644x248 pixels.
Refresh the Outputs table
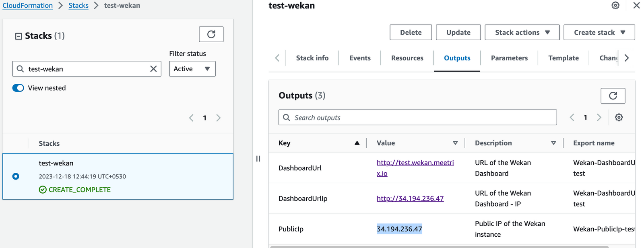613,96
